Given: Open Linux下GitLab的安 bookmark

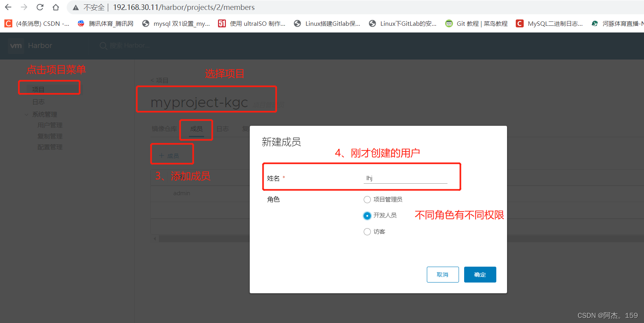Looking at the screenshot, I should point(403,23).
